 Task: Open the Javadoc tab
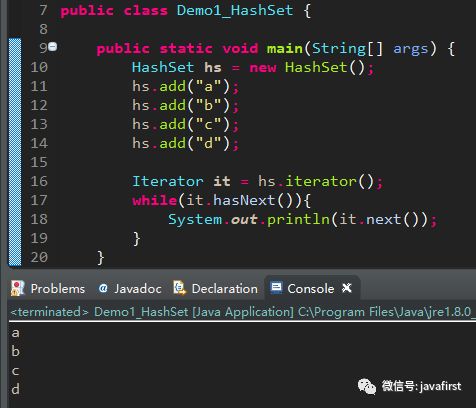(130, 288)
